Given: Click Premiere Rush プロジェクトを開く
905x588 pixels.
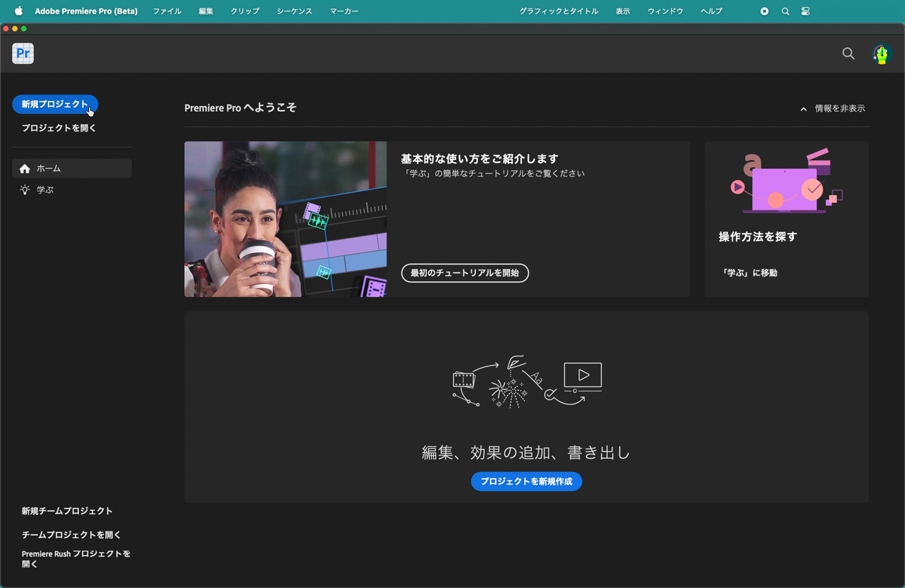Looking at the screenshot, I should pos(76,559).
